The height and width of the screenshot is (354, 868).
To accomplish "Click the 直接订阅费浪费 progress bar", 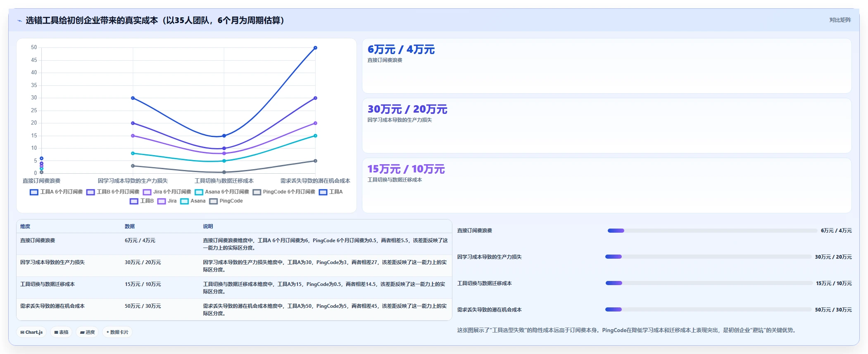I will tap(712, 231).
